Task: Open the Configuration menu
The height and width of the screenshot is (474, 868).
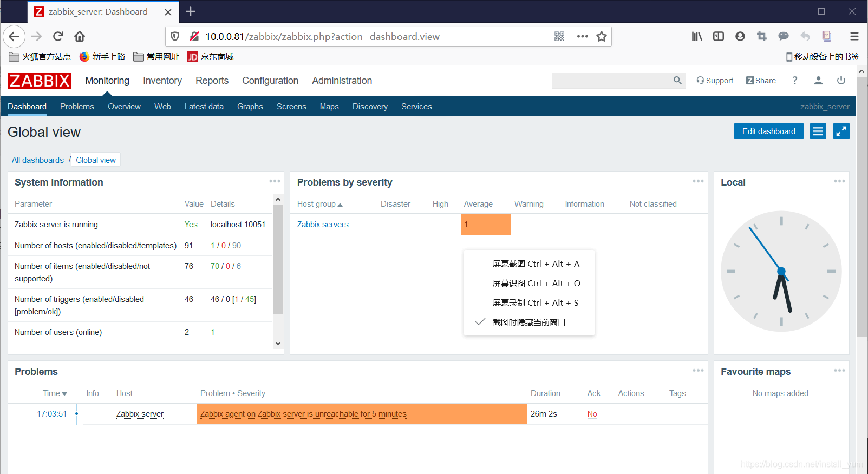Action: click(x=270, y=81)
